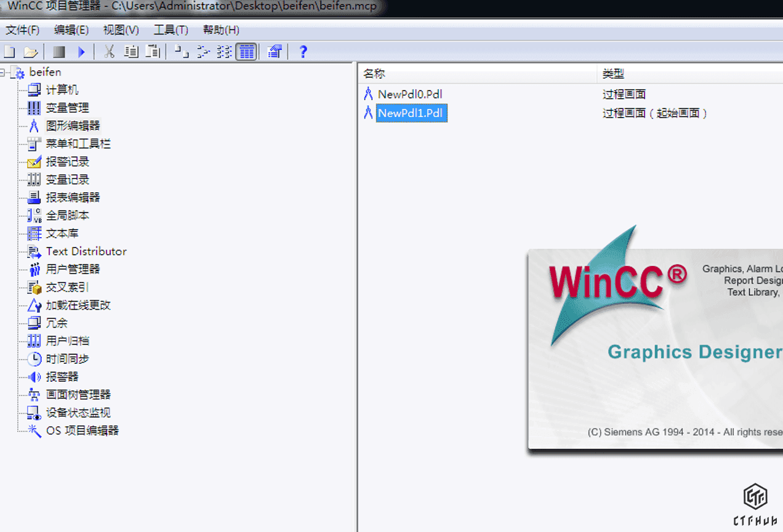Switch to large icons view

182,52
